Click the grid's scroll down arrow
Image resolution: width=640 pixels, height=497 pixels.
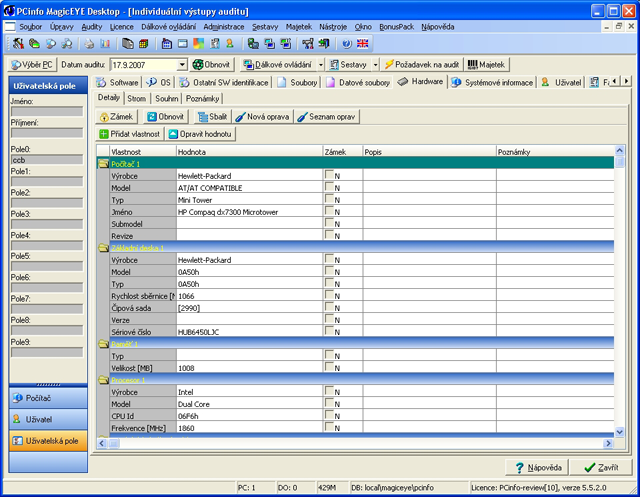coord(620,432)
